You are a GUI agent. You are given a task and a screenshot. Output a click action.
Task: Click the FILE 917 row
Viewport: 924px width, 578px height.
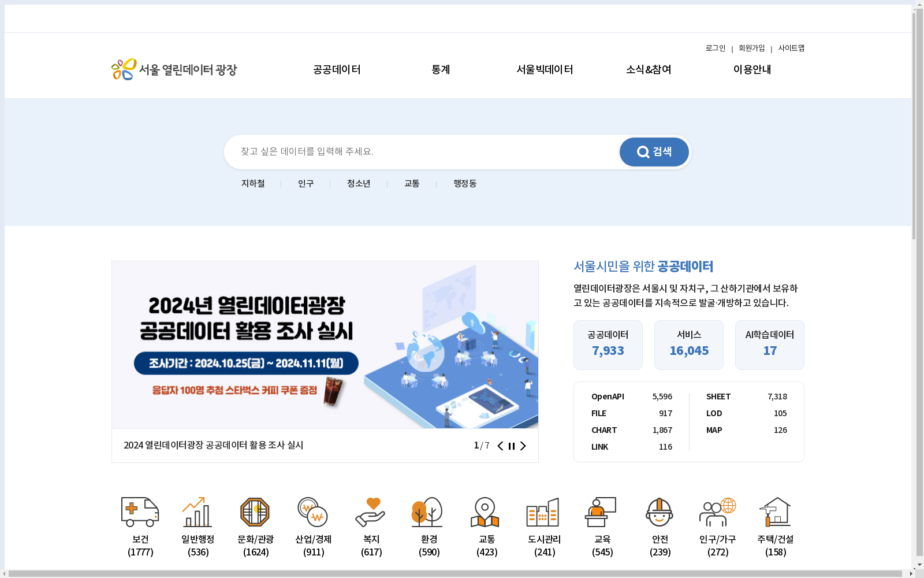click(632, 413)
